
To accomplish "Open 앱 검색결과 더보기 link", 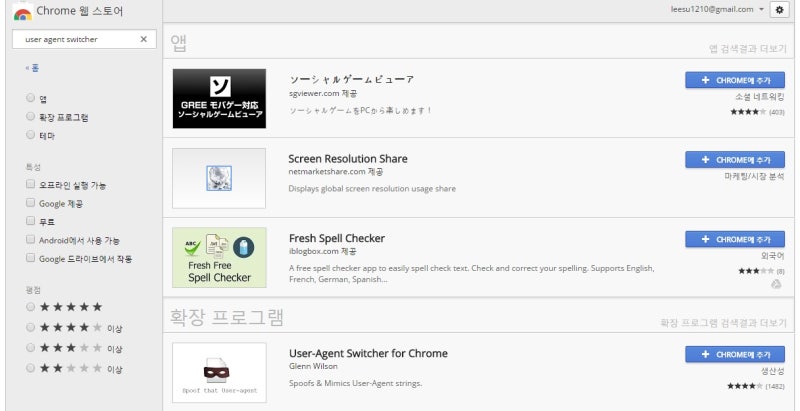I will 748,49.
